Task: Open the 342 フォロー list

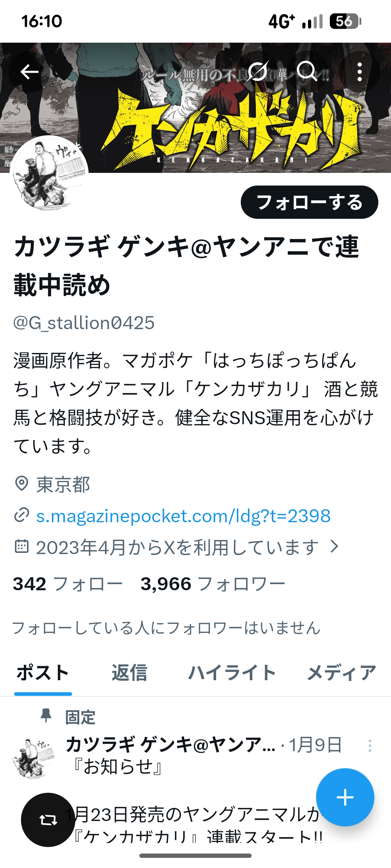Action: pos(68,584)
